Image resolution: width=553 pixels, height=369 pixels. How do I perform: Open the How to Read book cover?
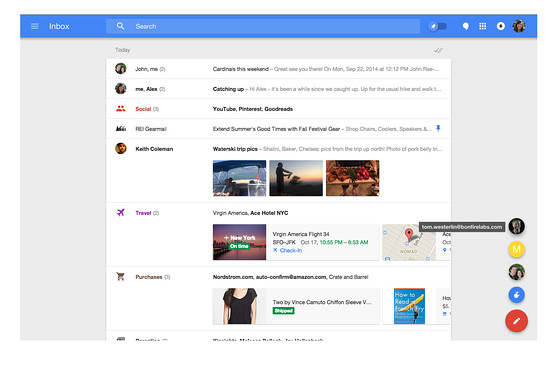click(x=409, y=306)
